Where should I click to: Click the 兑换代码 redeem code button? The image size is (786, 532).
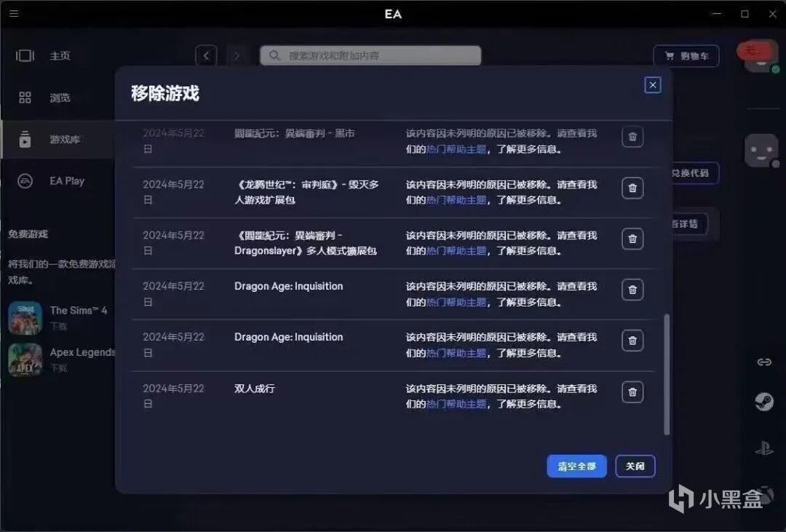click(x=694, y=173)
